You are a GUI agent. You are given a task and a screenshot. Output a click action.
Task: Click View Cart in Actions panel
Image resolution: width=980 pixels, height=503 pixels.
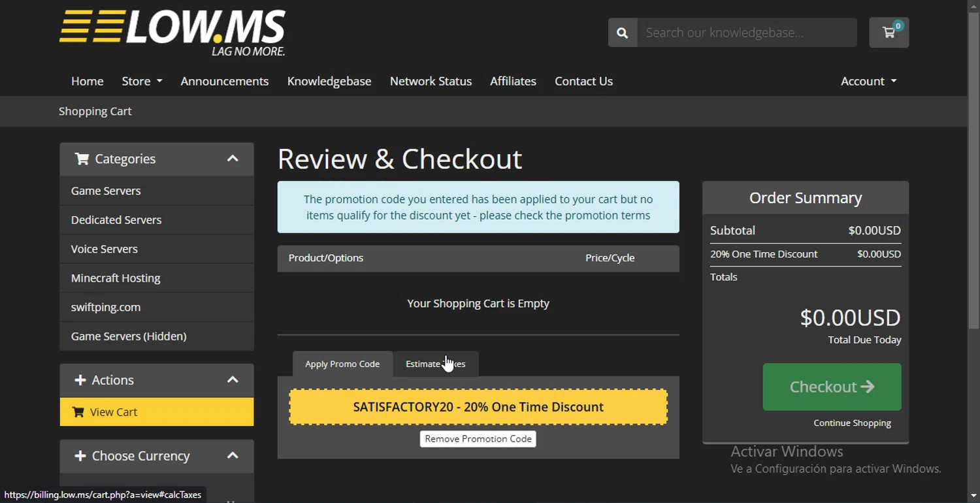coord(157,412)
